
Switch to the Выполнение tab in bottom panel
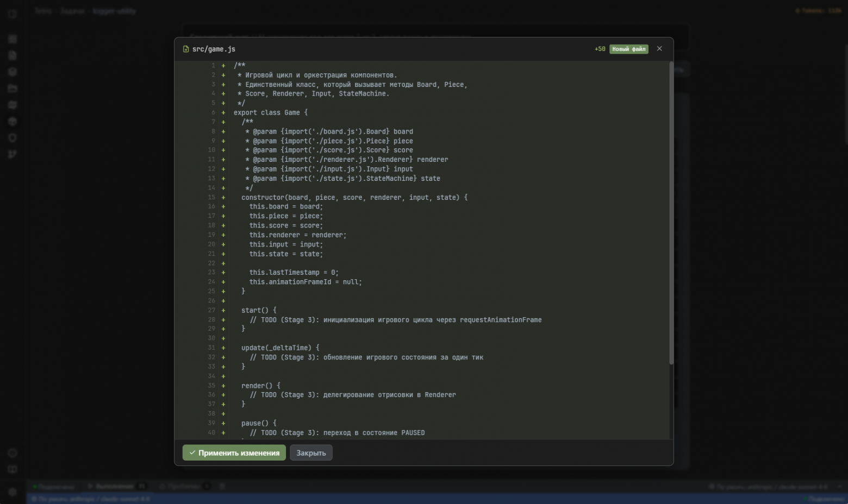coord(114,486)
